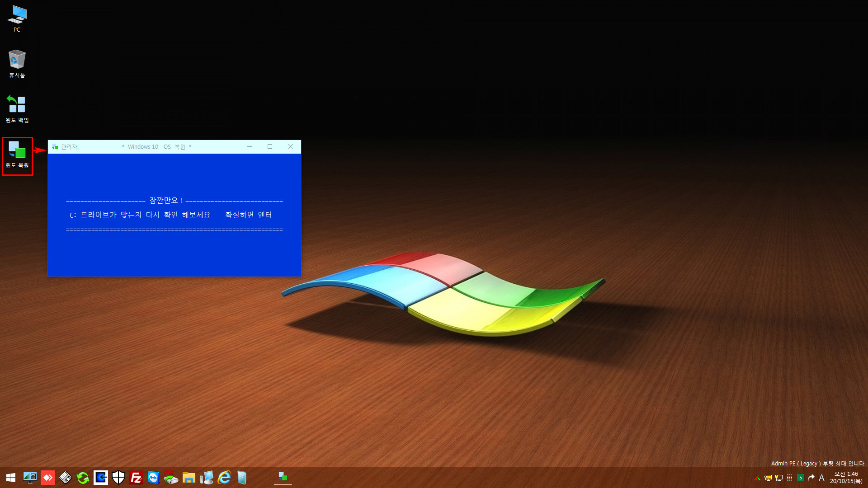
Task: Open the blue Windows box taskbar icon
Action: pos(242,478)
